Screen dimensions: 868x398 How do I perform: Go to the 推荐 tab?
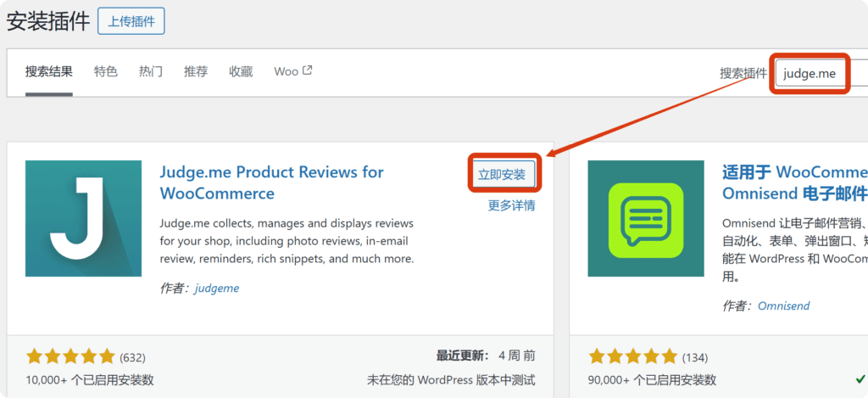(196, 71)
